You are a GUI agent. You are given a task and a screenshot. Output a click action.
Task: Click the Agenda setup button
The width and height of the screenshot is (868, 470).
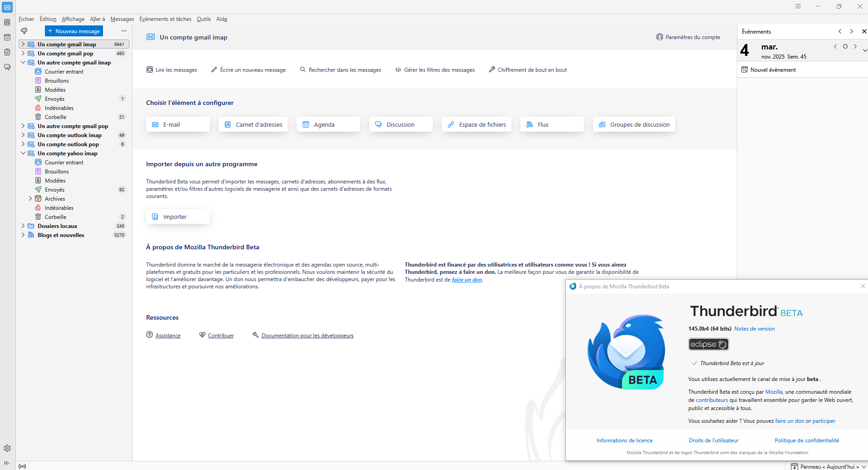(329, 124)
